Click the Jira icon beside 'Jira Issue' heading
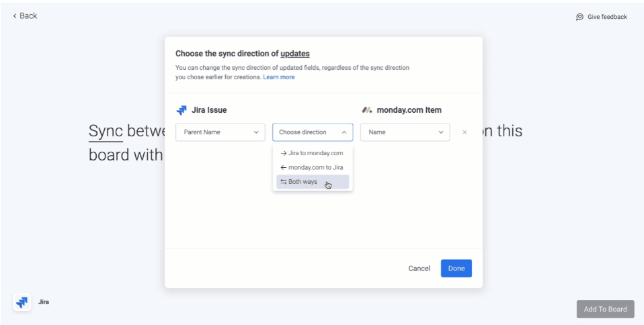This screenshot has height=325, width=644. (x=181, y=110)
